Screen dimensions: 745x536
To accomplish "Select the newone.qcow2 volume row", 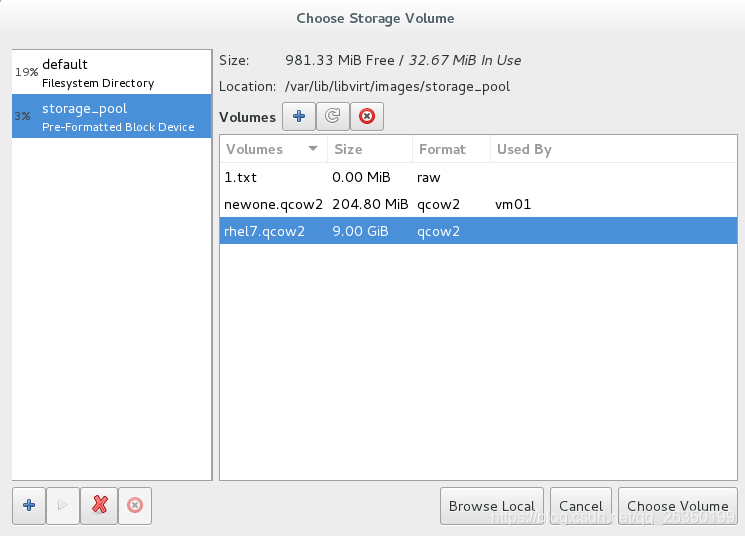I will [478, 204].
